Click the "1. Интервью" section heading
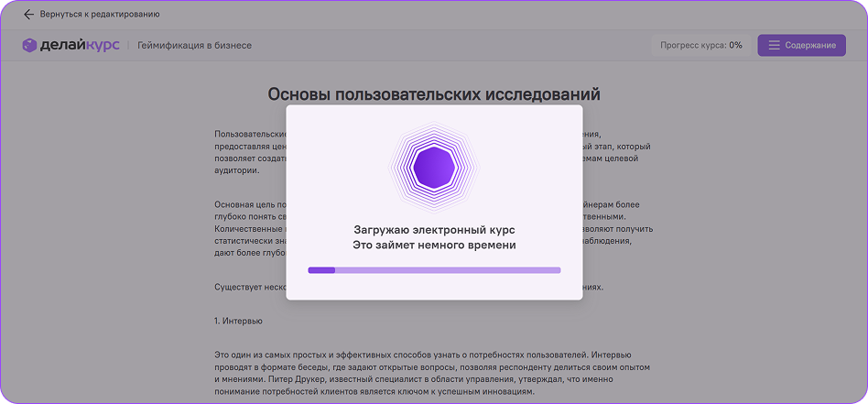Screen dimensions: 868x404 pyautogui.click(x=239, y=322)
